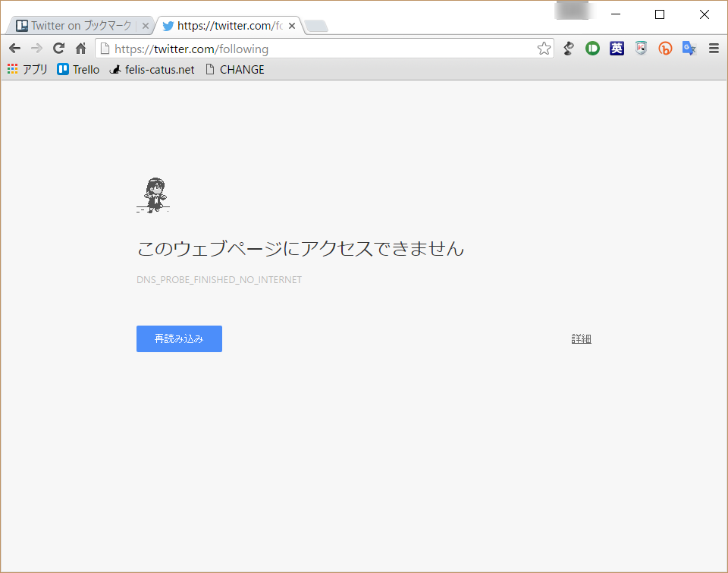The image size is (728, 573).
Task: Switch to the Twitter bookmark tab
Action: pyautogui.click(x=76, y=25)
